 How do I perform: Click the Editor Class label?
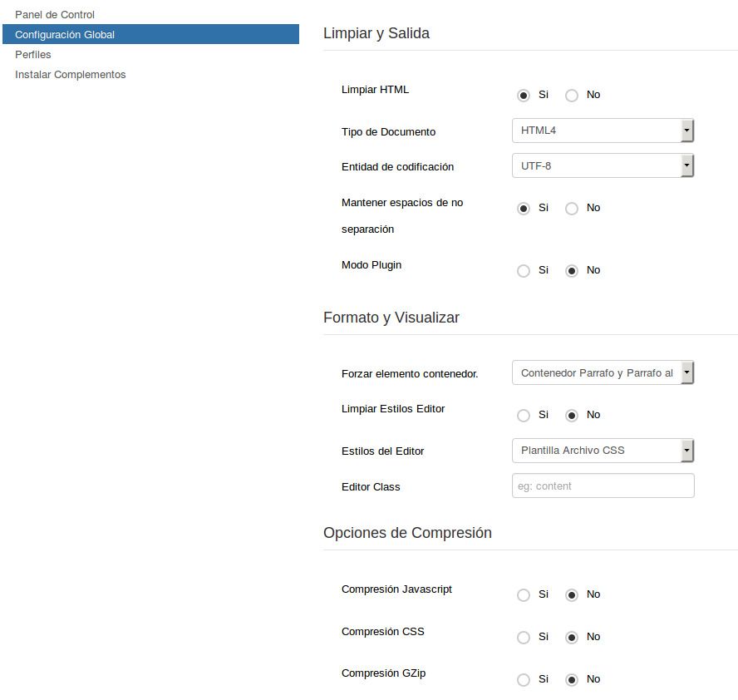click(x=371, y=486)
